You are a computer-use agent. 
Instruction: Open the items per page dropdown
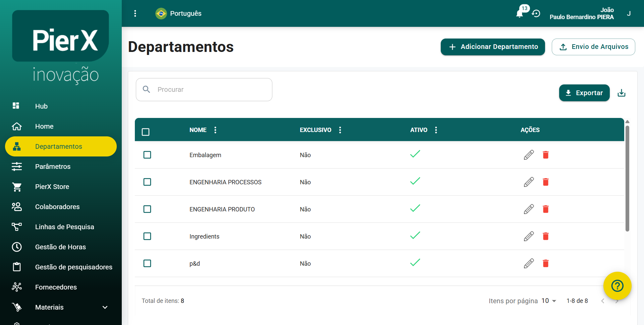point(549,301)
